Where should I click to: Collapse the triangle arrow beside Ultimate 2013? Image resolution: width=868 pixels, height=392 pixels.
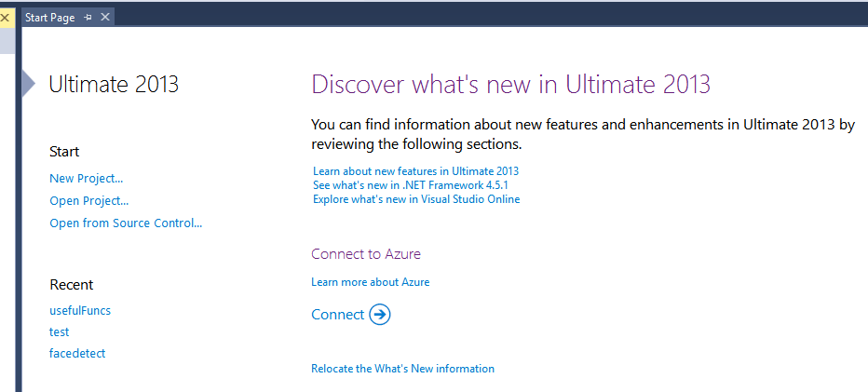(29, 84)
